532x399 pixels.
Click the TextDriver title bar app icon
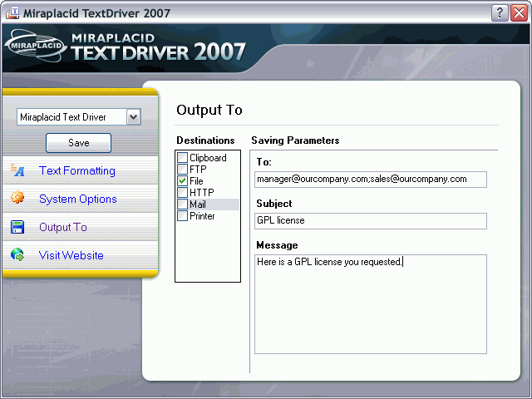tap(12, 13)
